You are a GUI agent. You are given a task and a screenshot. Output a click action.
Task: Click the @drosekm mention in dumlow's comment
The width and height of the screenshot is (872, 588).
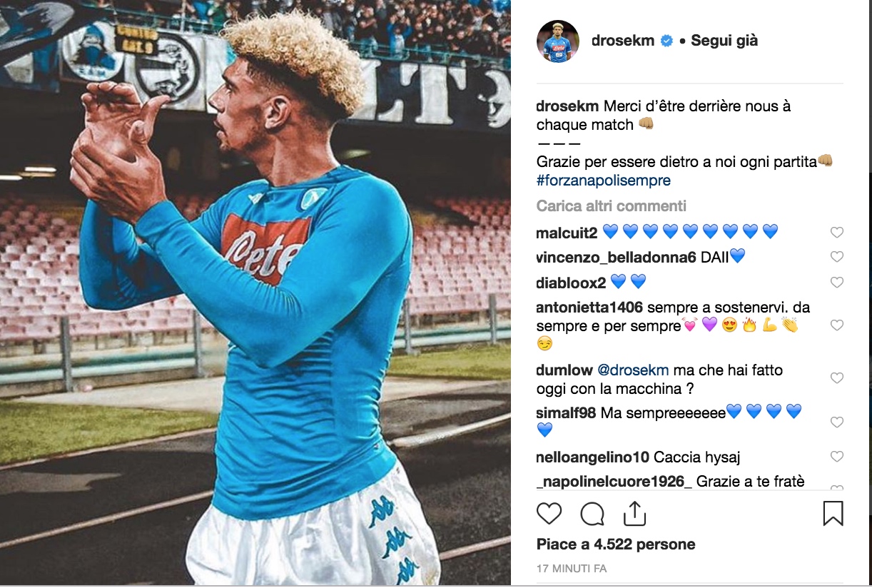(633, 370)
